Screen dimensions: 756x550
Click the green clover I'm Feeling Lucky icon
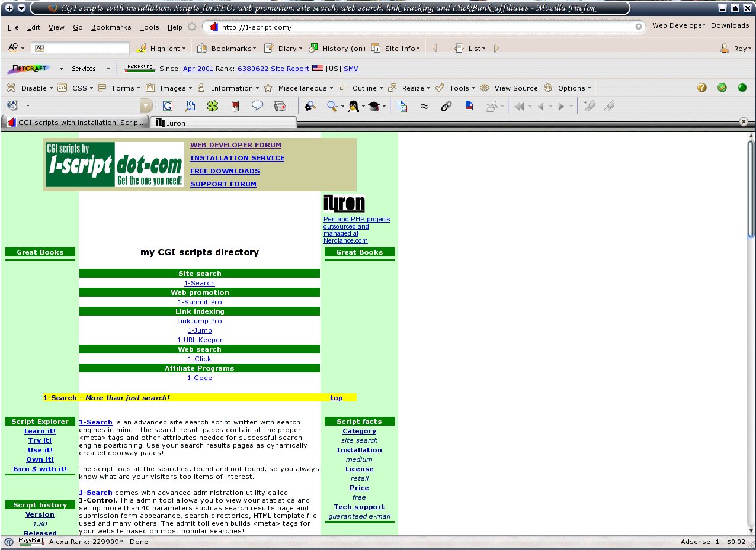(212, 106)
